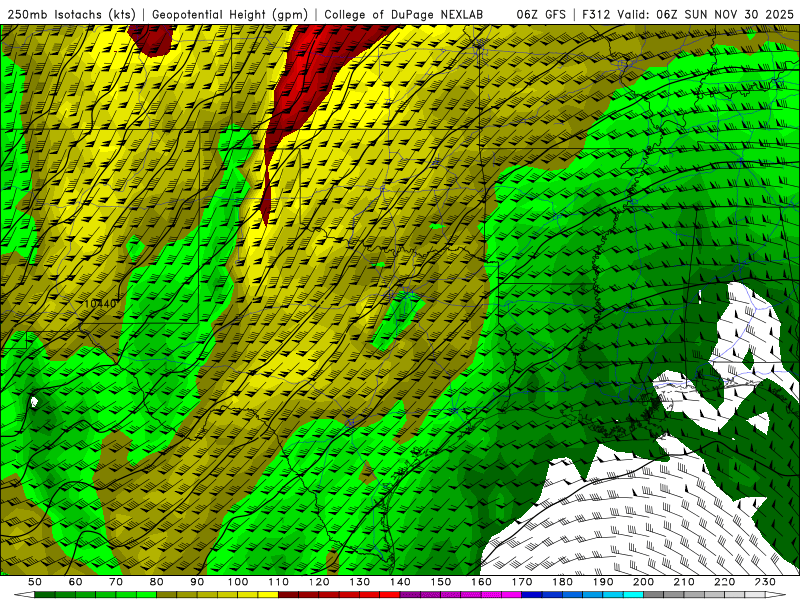Click the "College of DuPage NEXLAB" header label
Viewport: 800px width, 600px height.
(x=404, y=14)
